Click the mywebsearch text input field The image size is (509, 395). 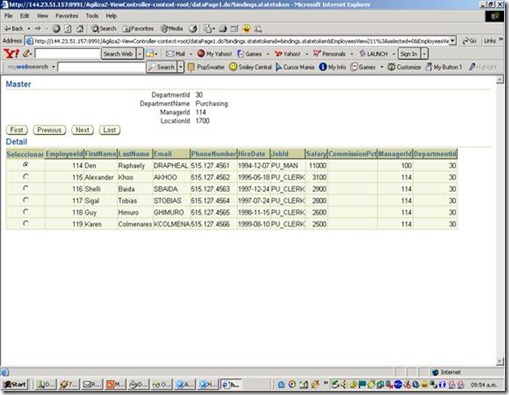101,67
